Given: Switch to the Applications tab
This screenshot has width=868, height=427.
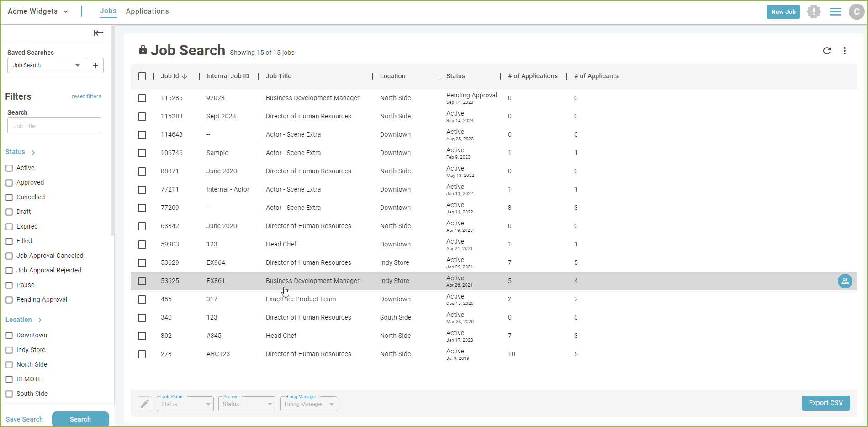Looking at the screenshot, I should 147,11.
